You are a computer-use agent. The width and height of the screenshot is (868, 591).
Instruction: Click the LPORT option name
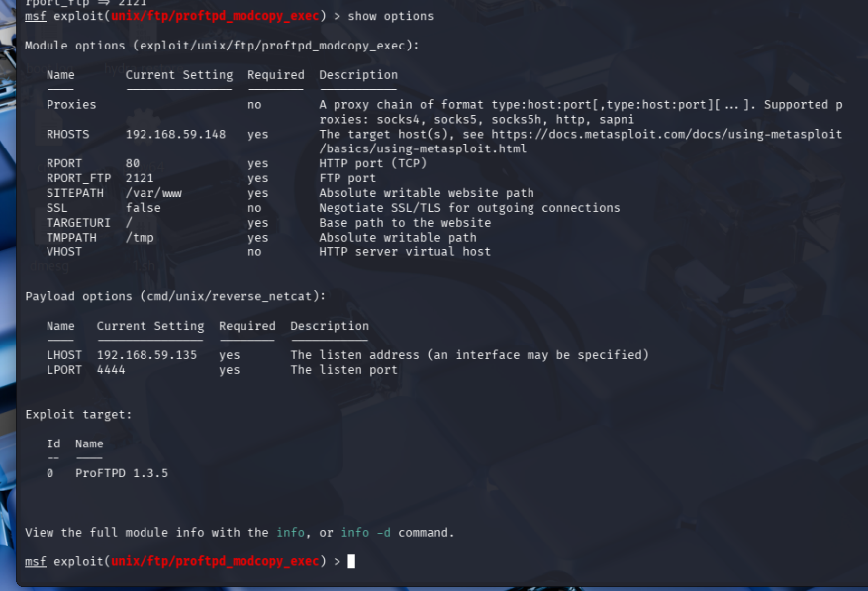pos(64,370)
